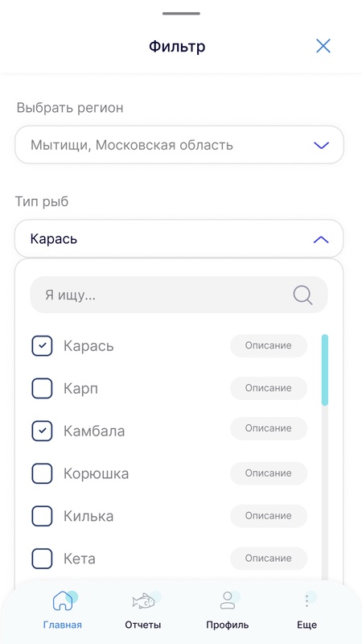
Task: Open the Отчеты fish icon
Action: (x=144, y=601)
